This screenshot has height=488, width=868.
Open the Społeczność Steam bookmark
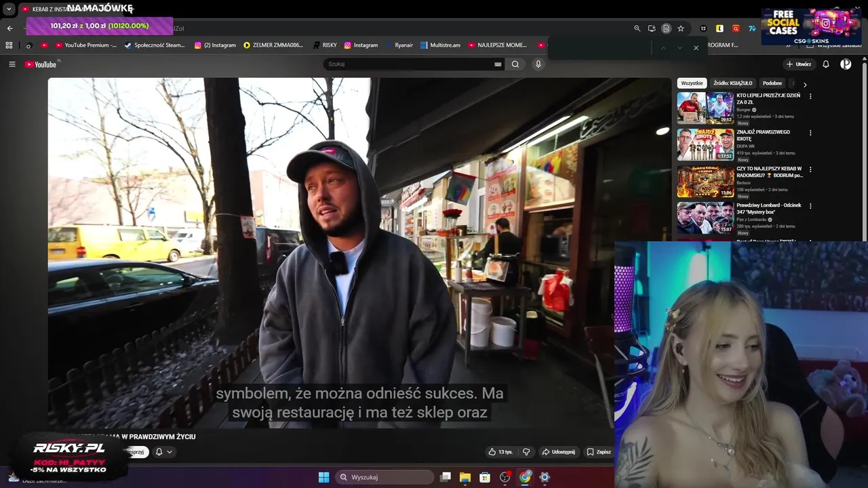155,45
